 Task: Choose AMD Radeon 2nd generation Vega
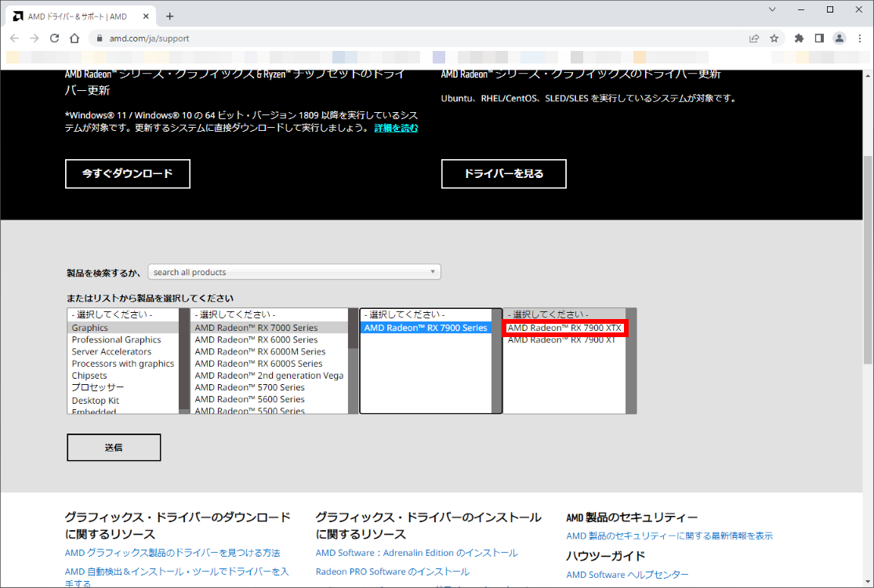(x=269, y=376)
